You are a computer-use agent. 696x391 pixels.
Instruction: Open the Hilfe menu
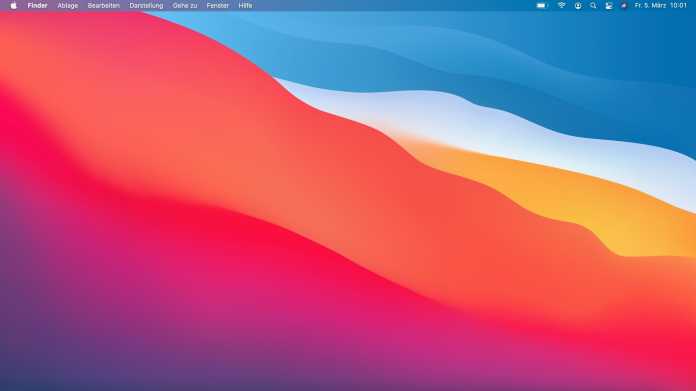coord(245,6)
